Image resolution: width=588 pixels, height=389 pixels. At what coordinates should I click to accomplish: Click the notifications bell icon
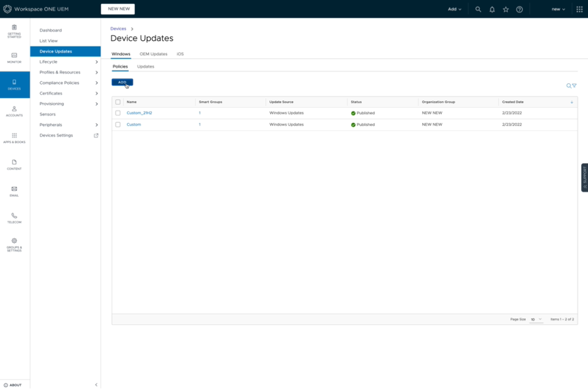[492, 9]
